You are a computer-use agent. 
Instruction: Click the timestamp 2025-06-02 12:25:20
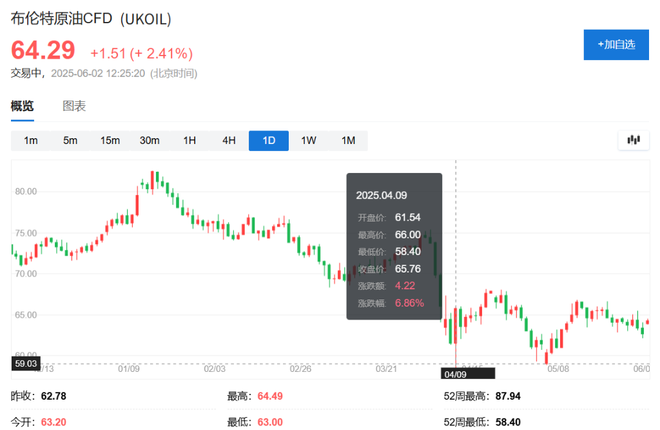[98, 74]
